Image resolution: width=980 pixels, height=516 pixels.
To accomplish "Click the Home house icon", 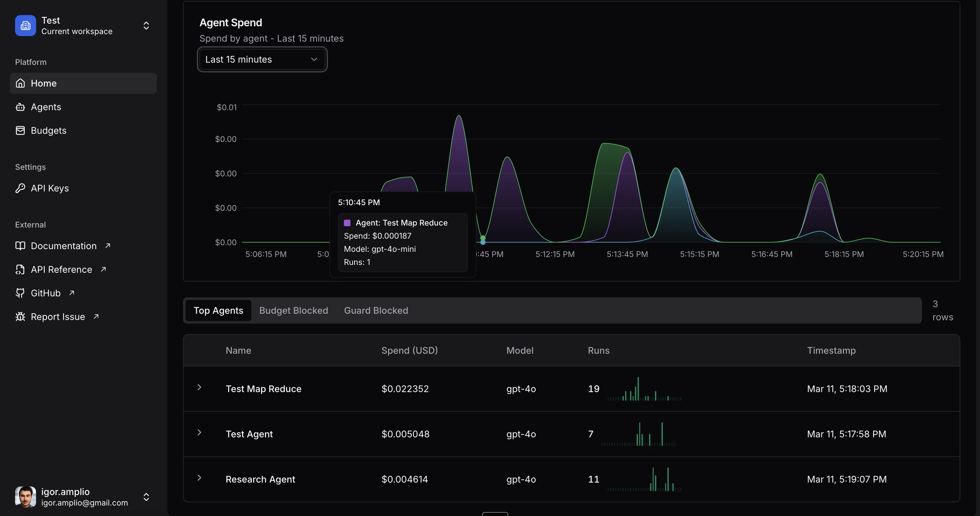I will click(20, 83).
